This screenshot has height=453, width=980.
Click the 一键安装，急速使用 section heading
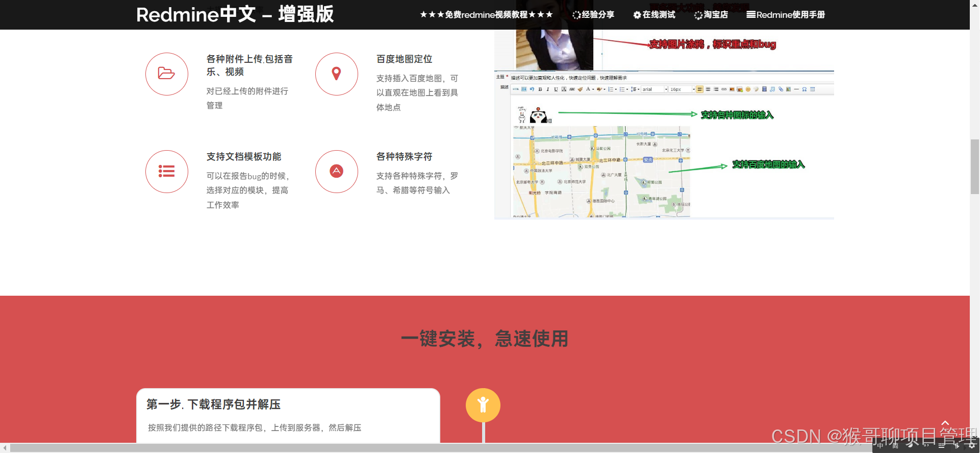click(485, 339)
